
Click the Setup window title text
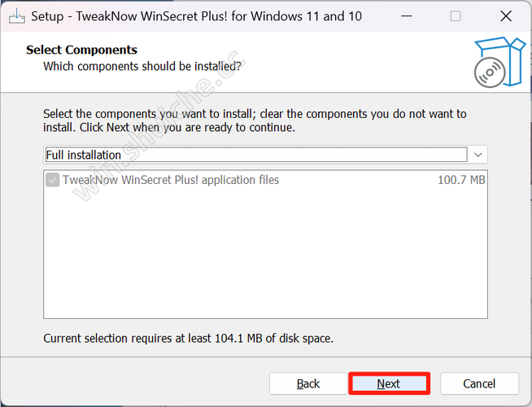click(197, 16)
